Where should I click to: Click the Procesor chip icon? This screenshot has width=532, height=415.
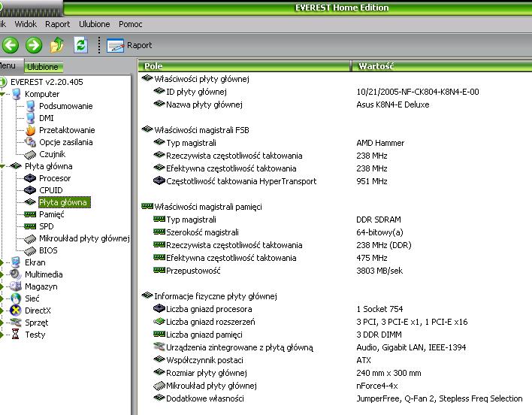30,178
